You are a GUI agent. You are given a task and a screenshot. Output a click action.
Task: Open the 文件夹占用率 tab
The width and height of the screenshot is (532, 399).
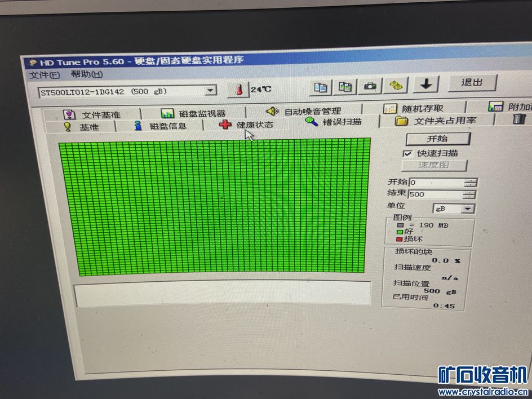tap(436, 121)
